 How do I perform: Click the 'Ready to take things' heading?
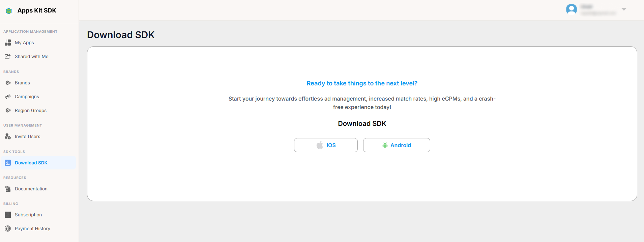pos(362,83)
